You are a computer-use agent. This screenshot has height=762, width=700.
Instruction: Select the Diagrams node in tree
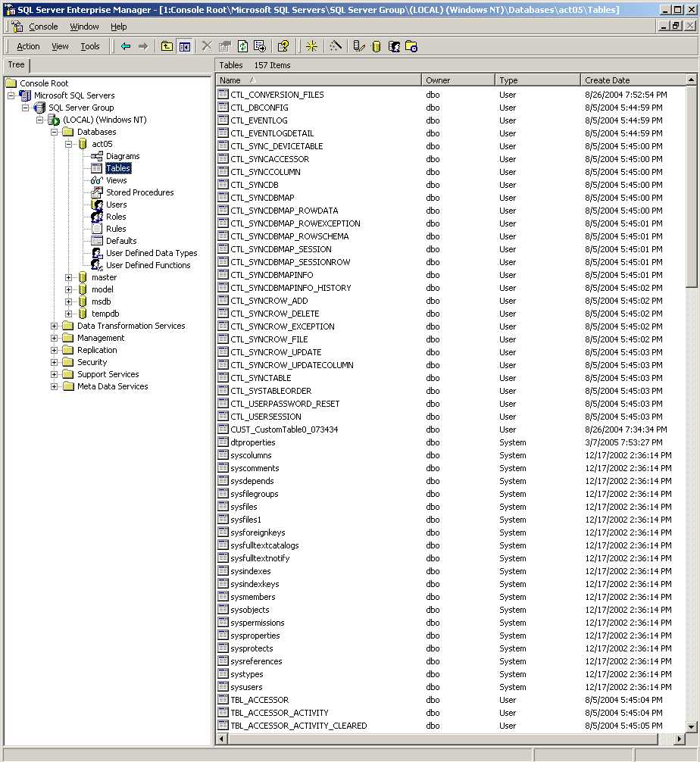123,156
